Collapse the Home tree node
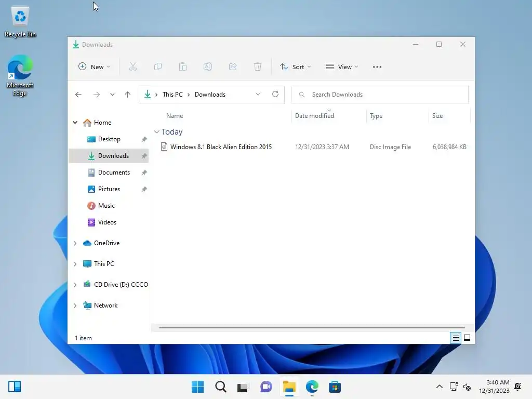Image resolution: width=532 pixels, height=399 pixels. point(75,123)
